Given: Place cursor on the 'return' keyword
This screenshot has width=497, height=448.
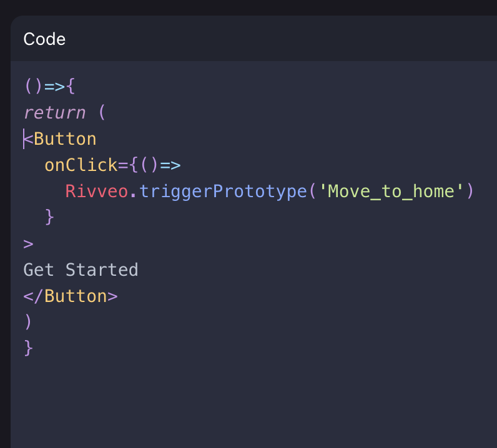Looking at the screenshot, I should (x=54, y=112).
